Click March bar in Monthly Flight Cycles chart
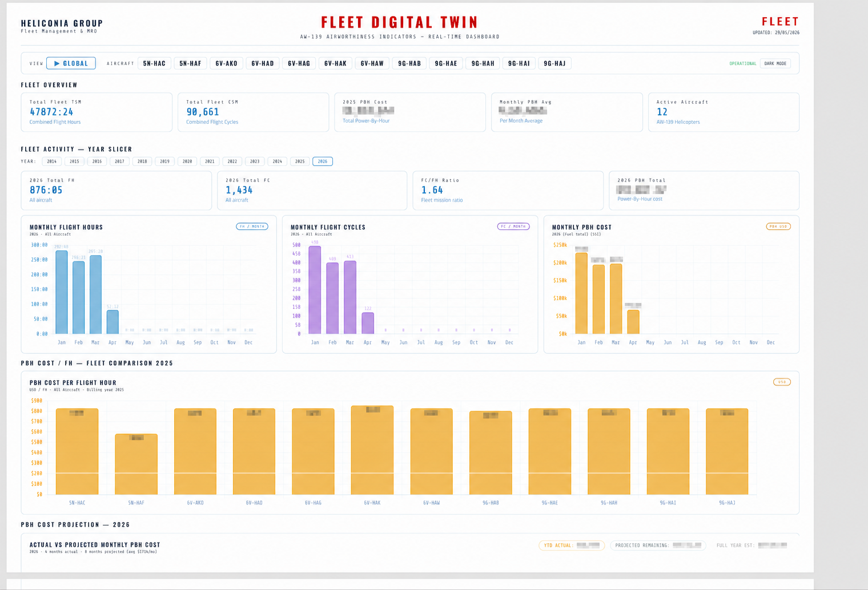This screenshot has height=590, width=868. click(x=350, y=297)
